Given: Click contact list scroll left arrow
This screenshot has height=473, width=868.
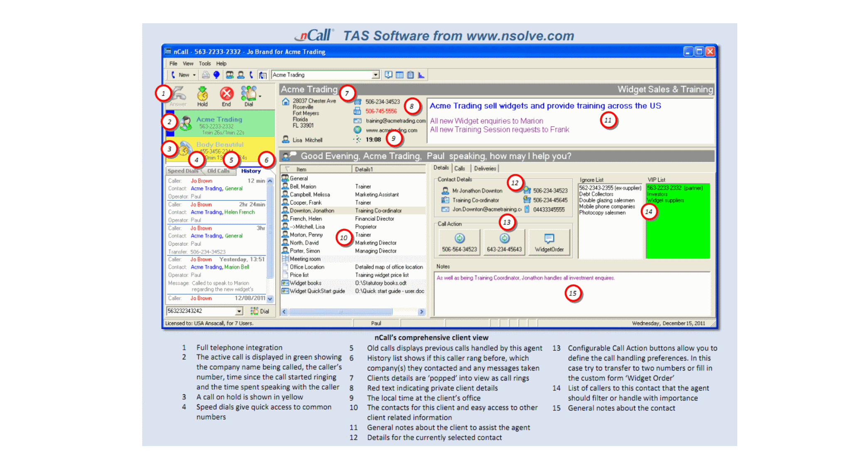Looking at the screenshot, I should (284, 312).
